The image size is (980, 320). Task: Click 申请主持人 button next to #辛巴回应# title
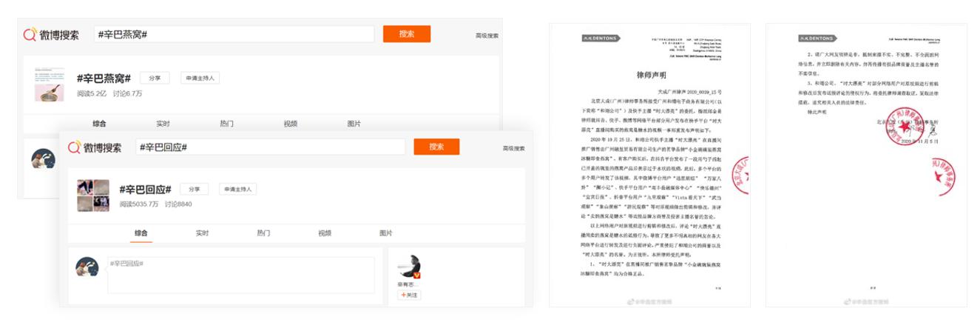click(x=237, y=190)
